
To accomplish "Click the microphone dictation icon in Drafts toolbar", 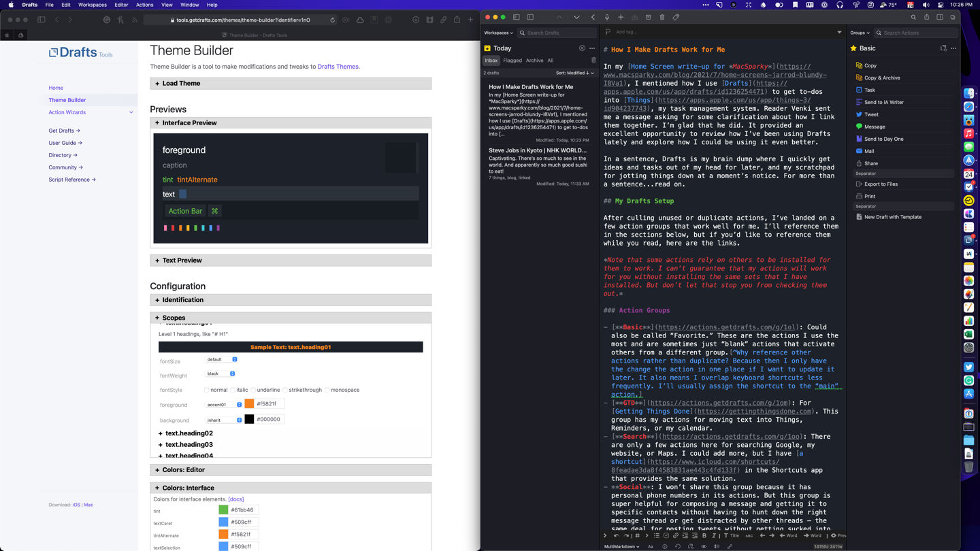I will [607, 17].
